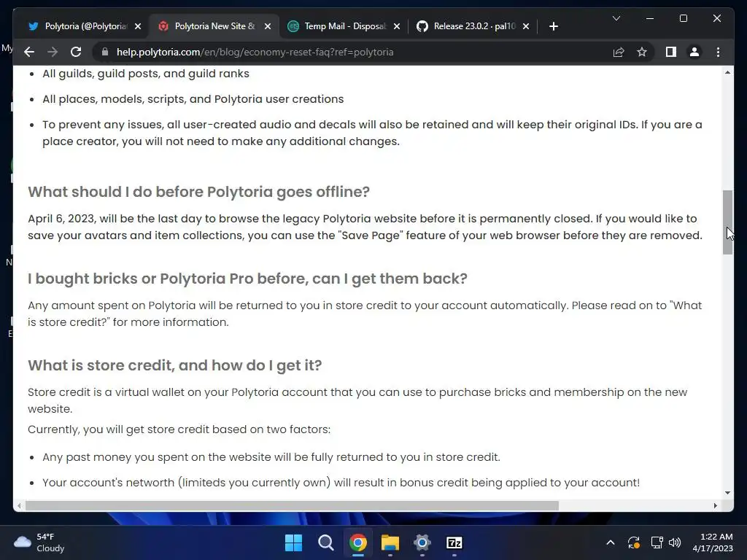
Task: View site security lock info
Action: click(105, 52)
